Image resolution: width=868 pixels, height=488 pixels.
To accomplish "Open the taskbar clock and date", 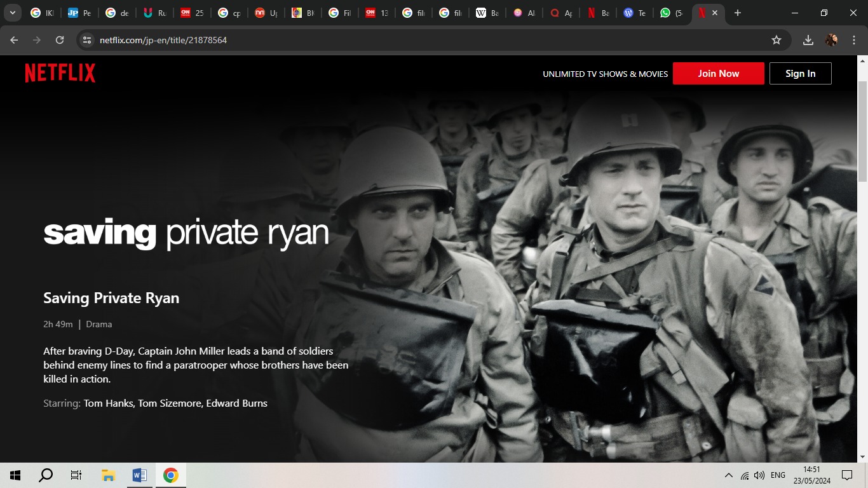I will 811,475.
